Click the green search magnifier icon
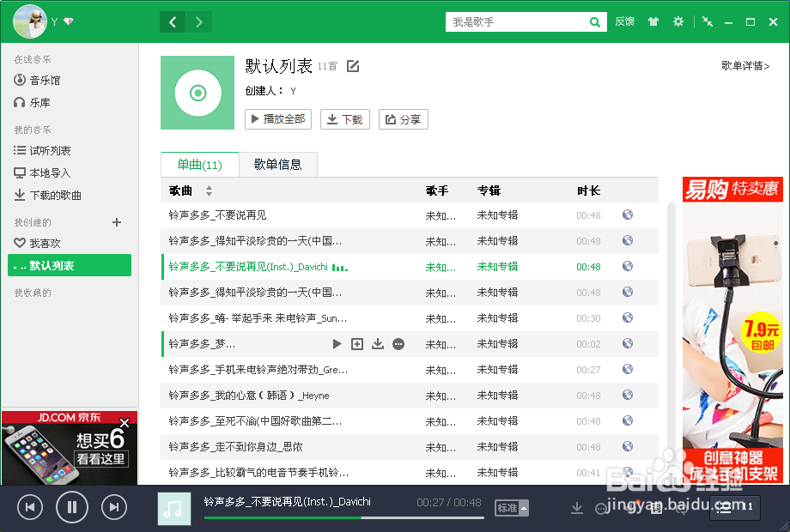The height and width of the screenshot is (532, 790). [595, 21]
